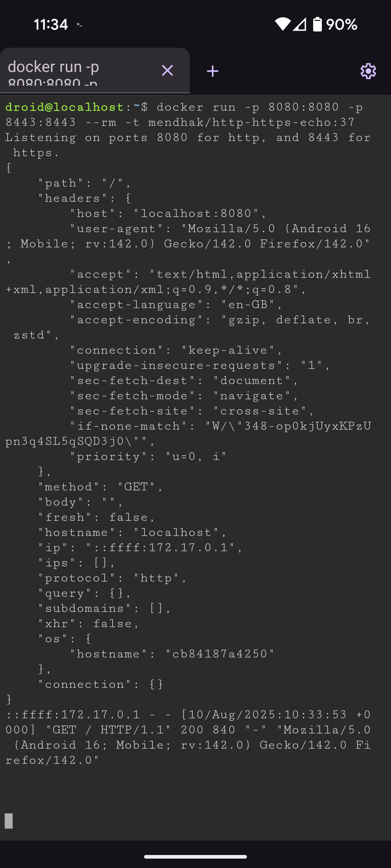
Task: Click the GET / HTTP/1.1 access log line
Action: [188, 737]
